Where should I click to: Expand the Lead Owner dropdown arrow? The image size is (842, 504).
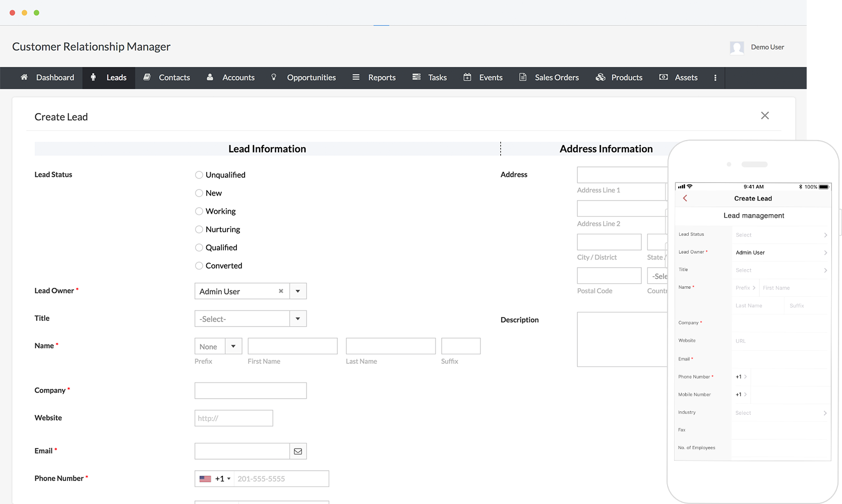click(298, 291)
